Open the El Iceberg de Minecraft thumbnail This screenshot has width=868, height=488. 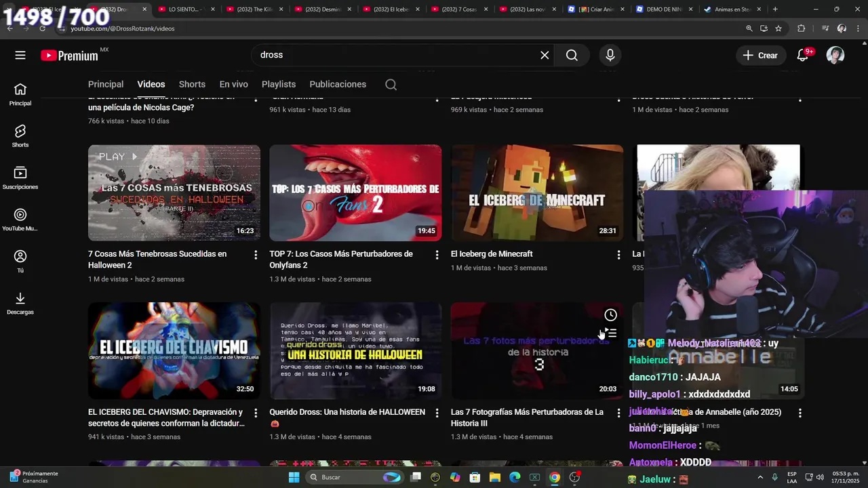537,192
